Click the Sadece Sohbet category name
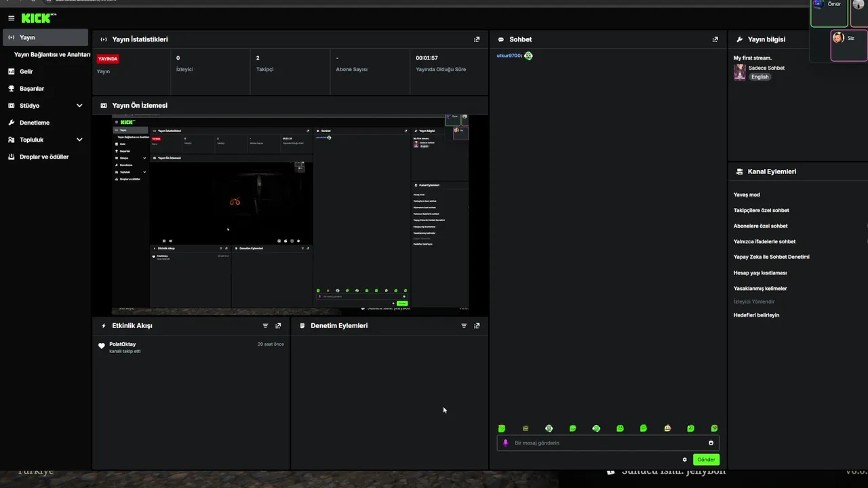Image resolution: width=868 pixels, height=488 pixels. 766,68
